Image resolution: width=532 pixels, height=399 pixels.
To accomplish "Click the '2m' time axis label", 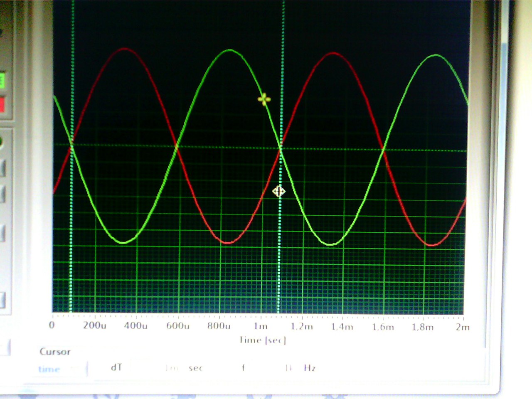I will 463,327.
